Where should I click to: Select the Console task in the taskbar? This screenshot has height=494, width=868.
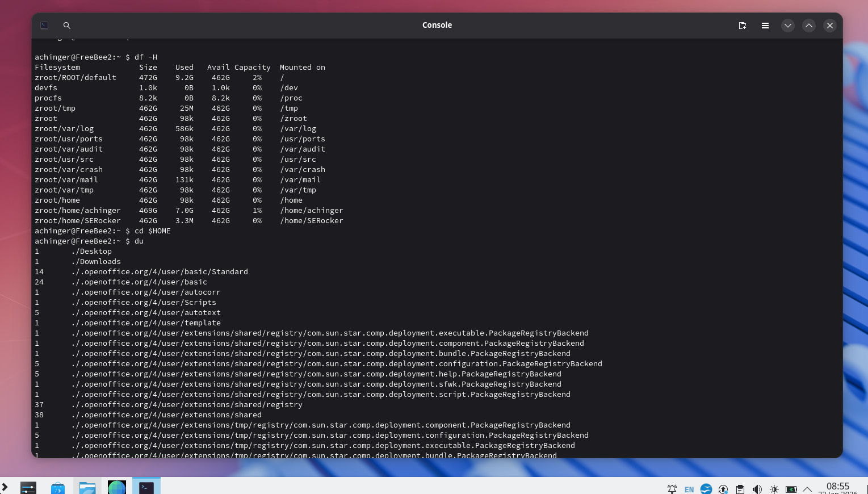tap(146, 487)
